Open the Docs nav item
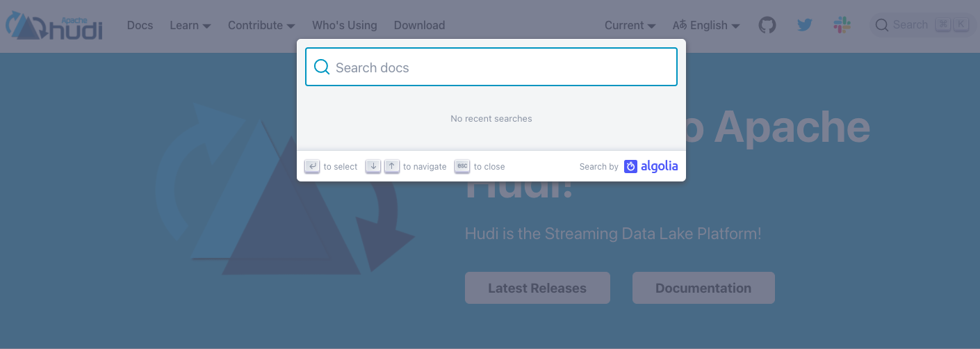 click(x=140, y=25)
